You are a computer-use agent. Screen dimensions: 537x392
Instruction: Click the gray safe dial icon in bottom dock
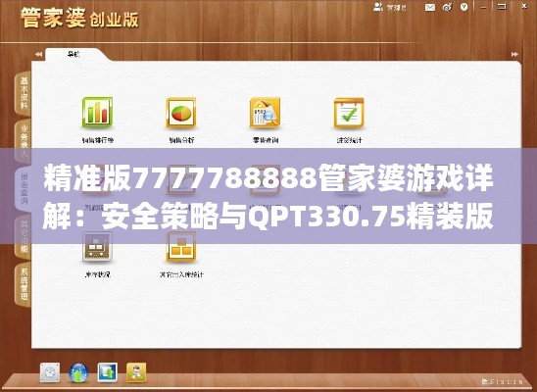(50, 372)
